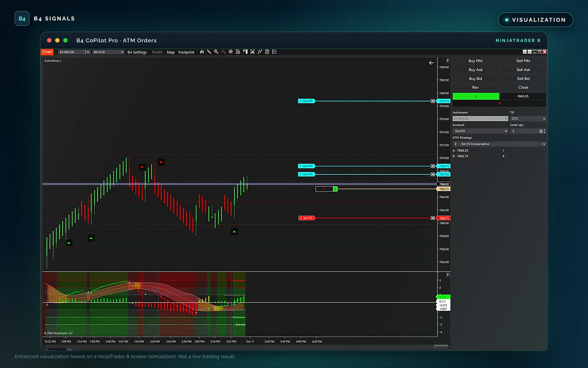Viewport: 588px width, 368px height.
Task: Toggle the crosshair cursor icon
Action: pos(231,52)
